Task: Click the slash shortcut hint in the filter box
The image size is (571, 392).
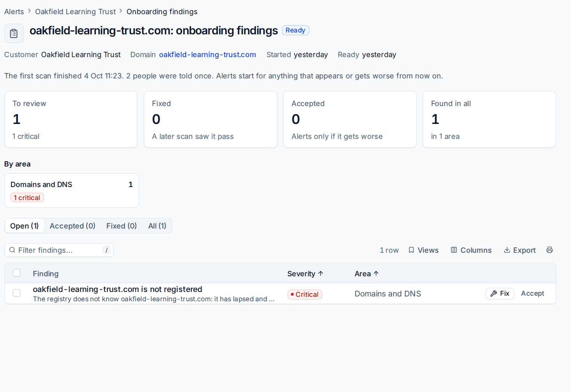Action: pyautogui.click(x=107, y=250)
